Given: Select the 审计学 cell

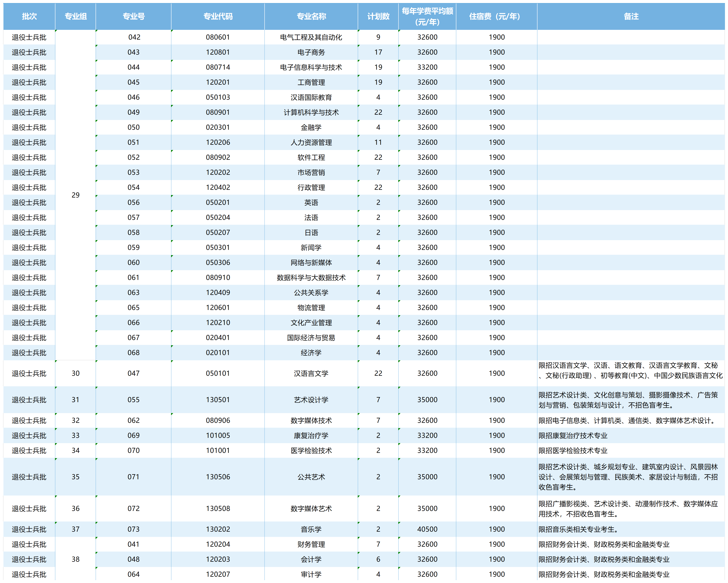Looking at the screenshot, I should pyautogui.click(x=311, y=574).
